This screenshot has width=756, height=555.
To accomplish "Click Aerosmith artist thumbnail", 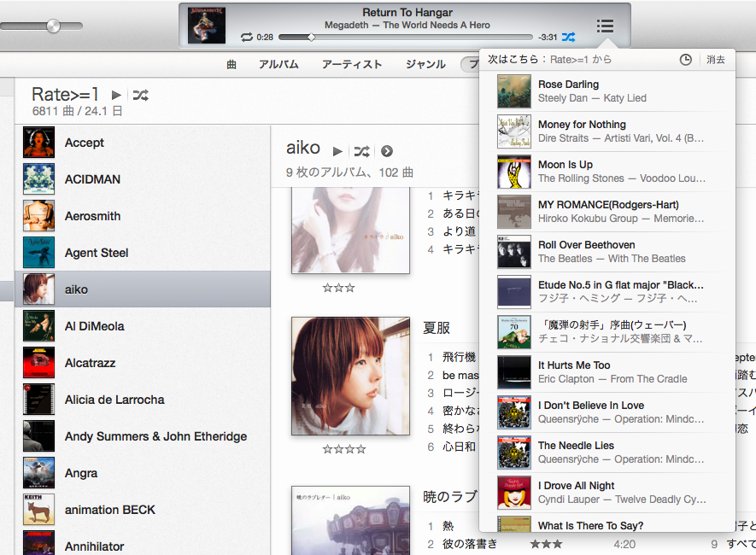I will (x=38, y=216).
